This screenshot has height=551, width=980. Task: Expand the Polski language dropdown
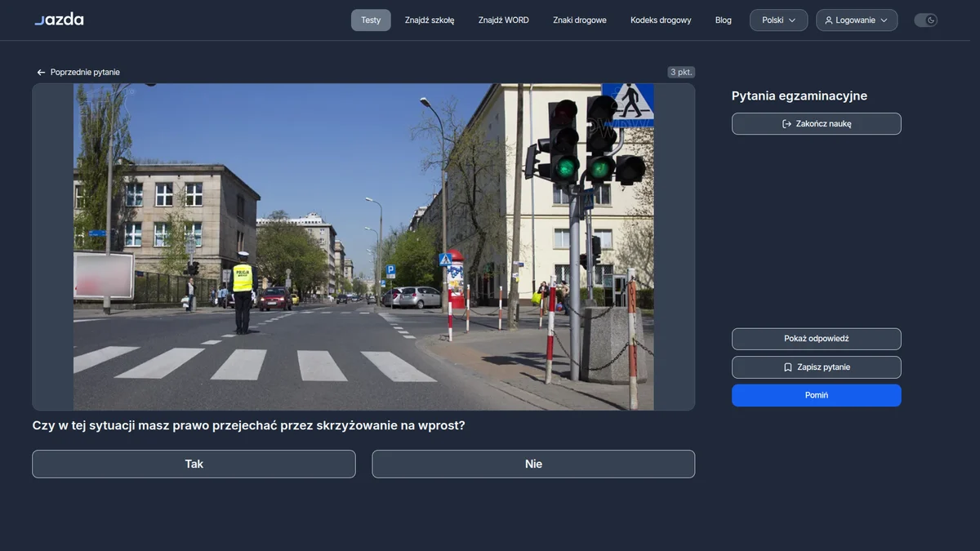tap(779, 20)
